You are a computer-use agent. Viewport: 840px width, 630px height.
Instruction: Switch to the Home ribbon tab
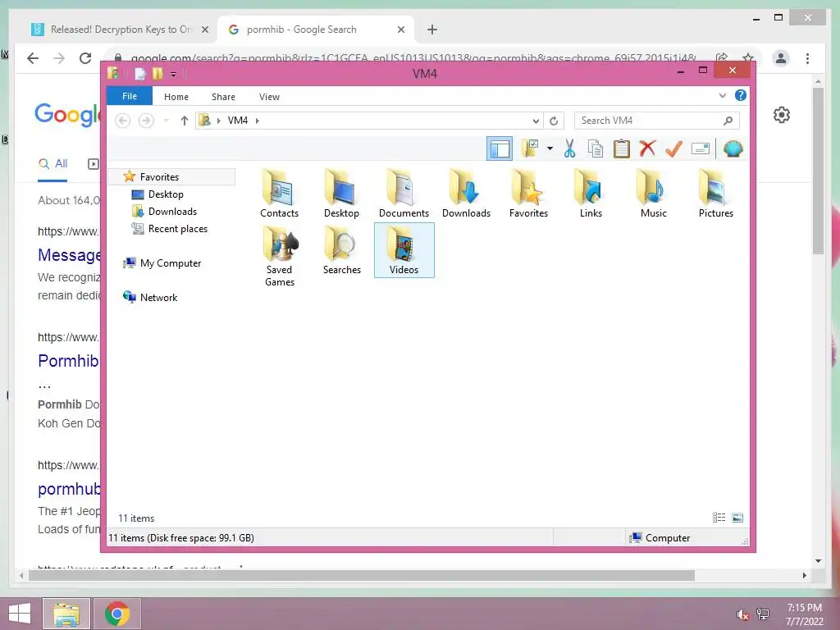pyautogui.click(x=176, y=97)
